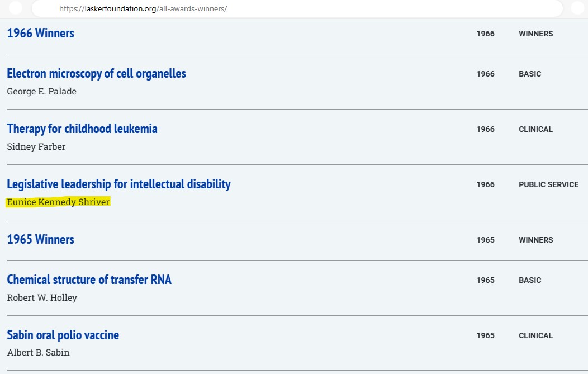Click George E. Palade name

point(41,92)
